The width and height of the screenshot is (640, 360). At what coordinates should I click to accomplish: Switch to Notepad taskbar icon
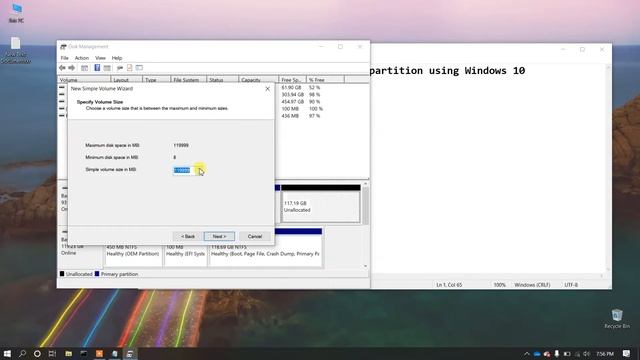coord(115,353)
